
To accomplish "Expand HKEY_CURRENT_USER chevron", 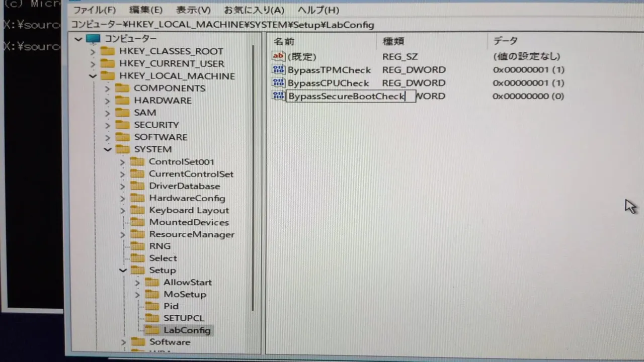I will click(x=93, y=64).
